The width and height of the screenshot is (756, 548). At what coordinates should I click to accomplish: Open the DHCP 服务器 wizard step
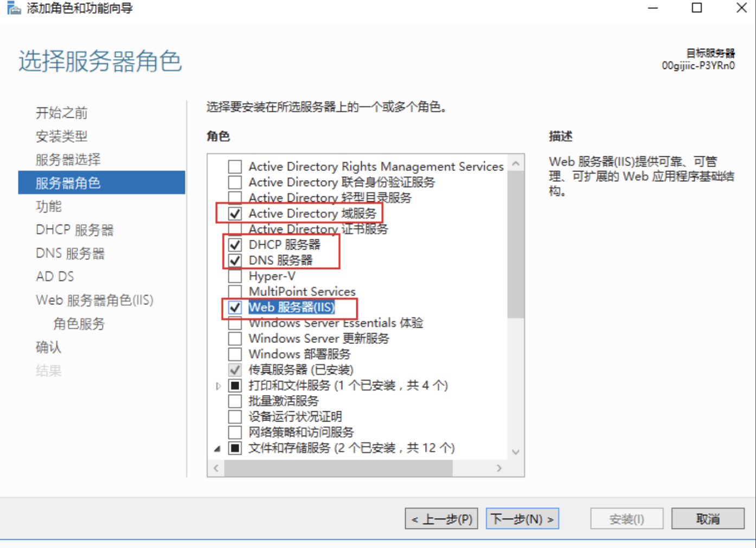click(75, 230)
